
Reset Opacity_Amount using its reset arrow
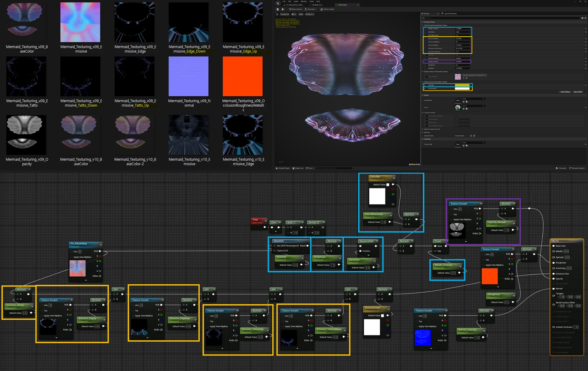tap(586, 62)
